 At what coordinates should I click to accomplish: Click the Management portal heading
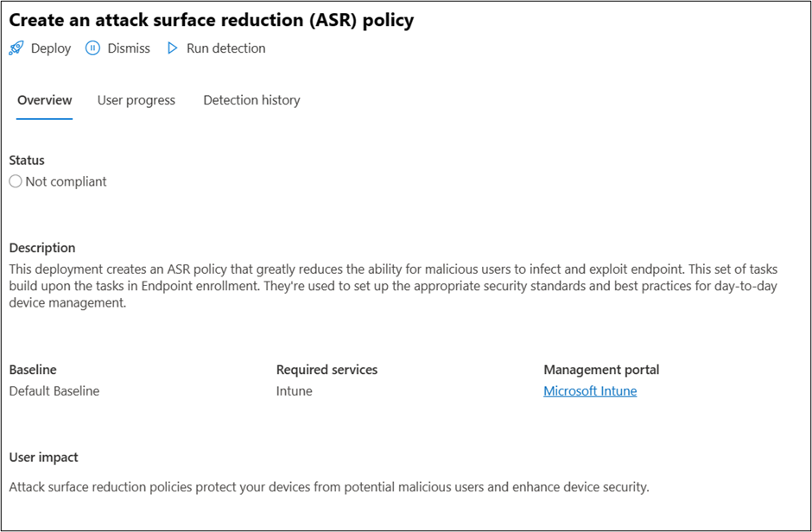coord(601,370)
